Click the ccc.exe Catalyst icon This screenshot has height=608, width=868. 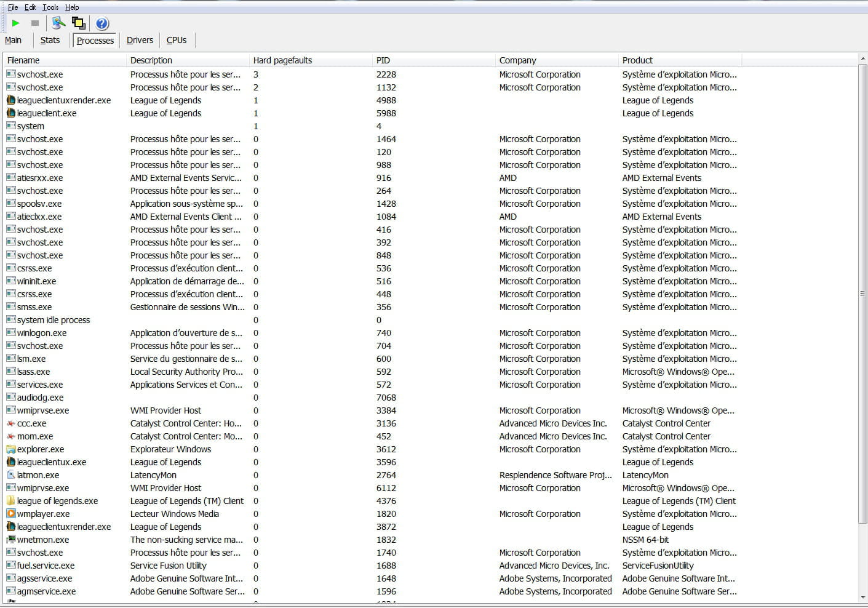[11, 423]
